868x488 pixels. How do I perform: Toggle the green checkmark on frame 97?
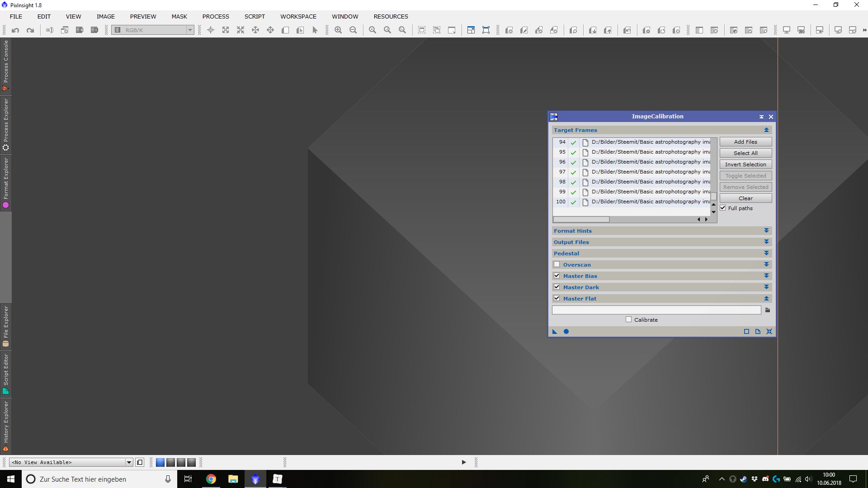tap(573, 172)
